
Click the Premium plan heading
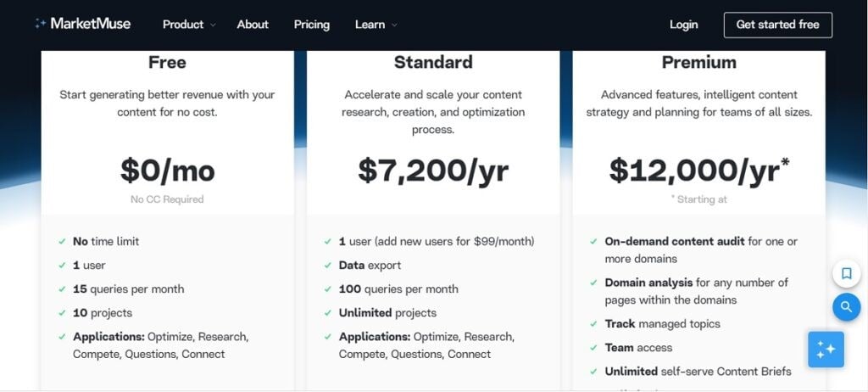click(698, 62)
